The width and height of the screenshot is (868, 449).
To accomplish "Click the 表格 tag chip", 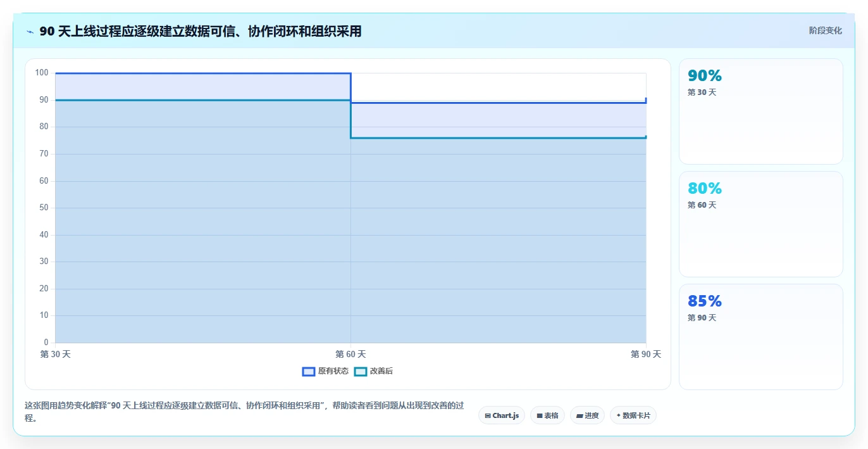I will (x=547, y=415).
